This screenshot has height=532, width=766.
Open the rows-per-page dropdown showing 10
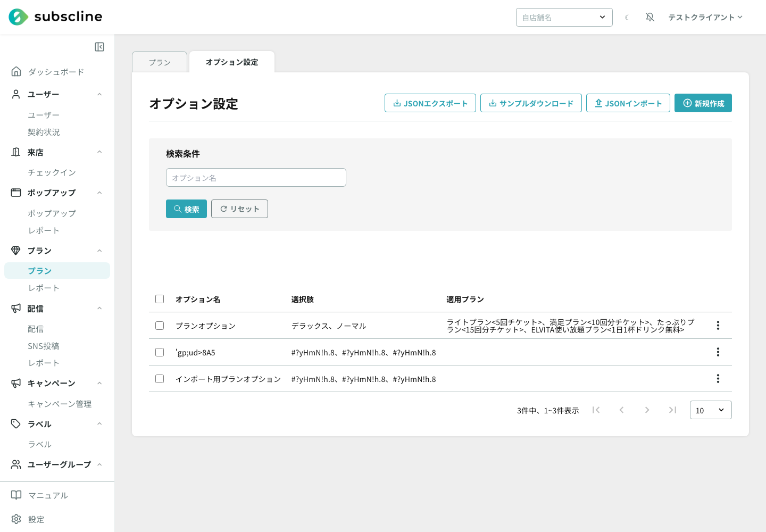tap(711, 410)
